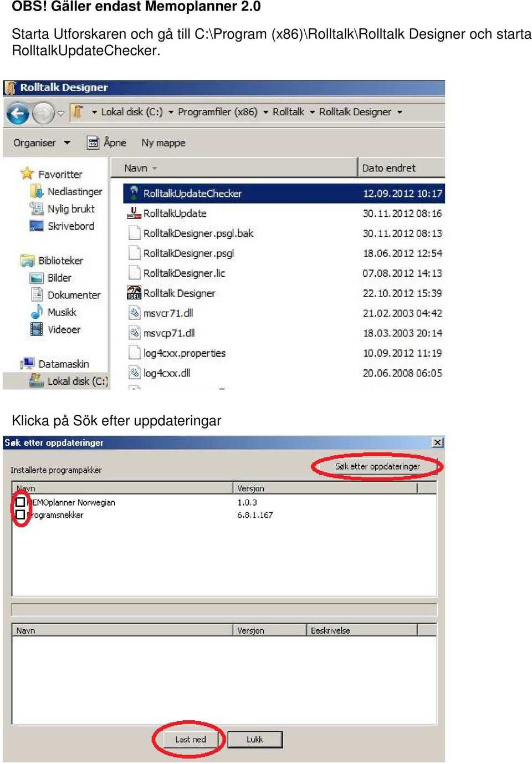The height and width of the screenshot is (764, 532).
Task: Select Favoritter in the navigation pane
Action: point(60,174)
